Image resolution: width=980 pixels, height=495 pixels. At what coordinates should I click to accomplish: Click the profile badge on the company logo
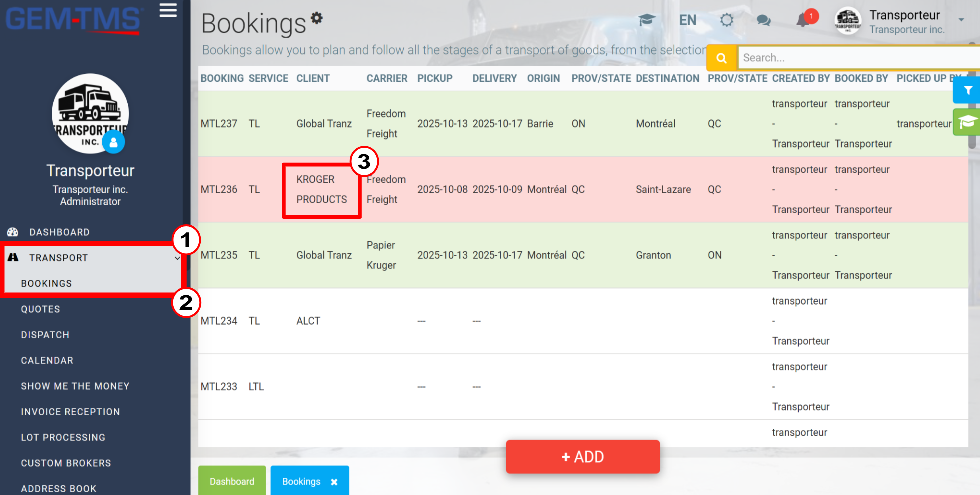(x=114, y=142)
